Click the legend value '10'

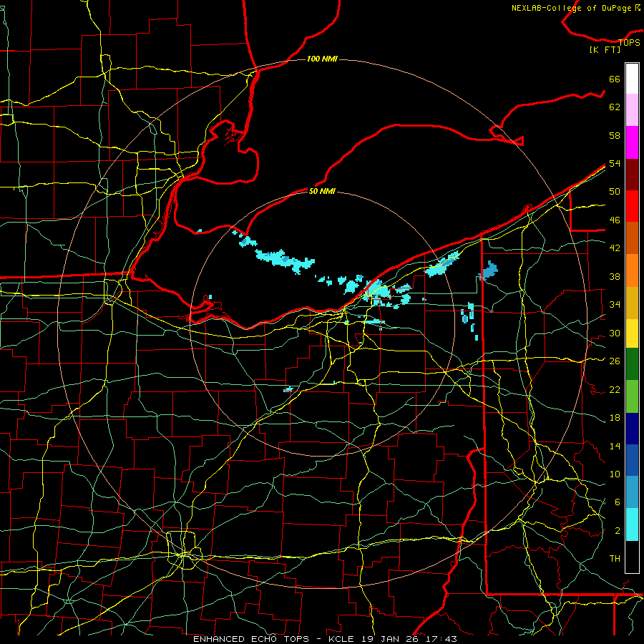(615, 474)
